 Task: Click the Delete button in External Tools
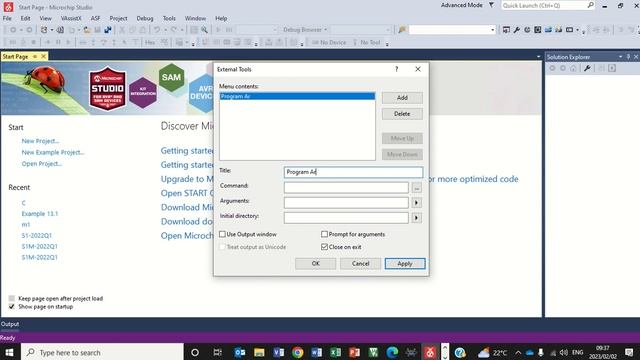tap(402, 114)
